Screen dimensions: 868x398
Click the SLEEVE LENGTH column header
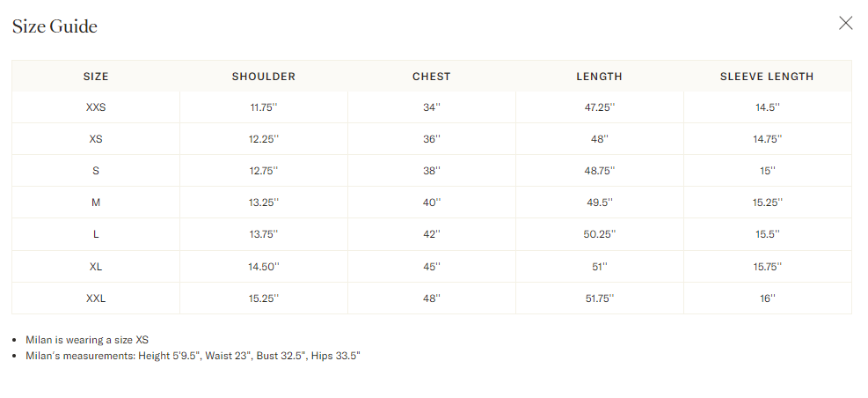(767, 77)
